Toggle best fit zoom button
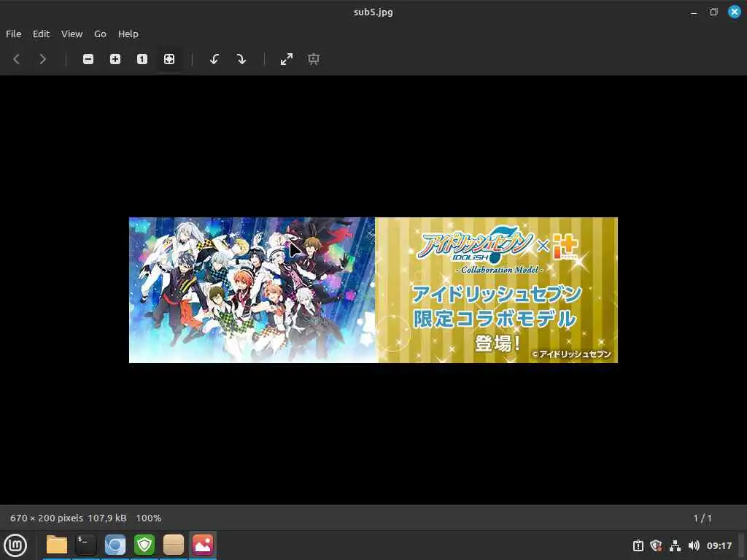747x560 pixels. click(169, 59)
